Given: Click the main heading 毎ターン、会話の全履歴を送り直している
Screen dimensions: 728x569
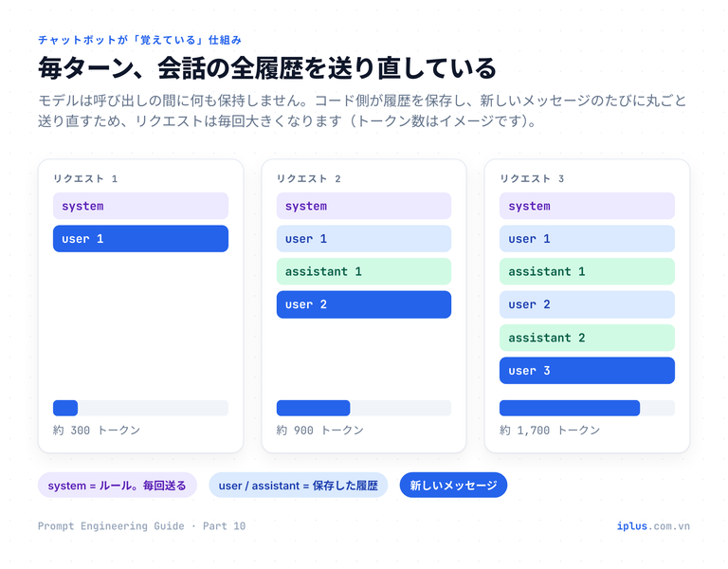Looking at the screenshot, I should click(267, 68).
